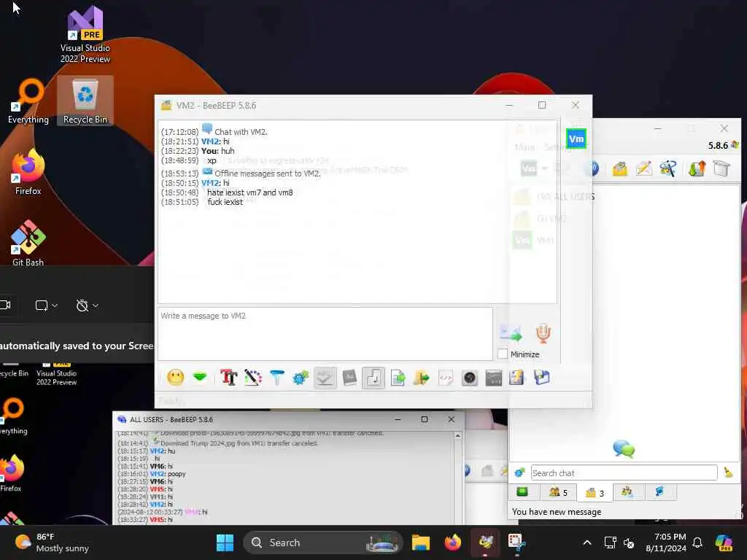Viewport: 747px width, 560px height.
Task: Click the magnifier search-users icon in main toolbar
Action: (668, 168)
